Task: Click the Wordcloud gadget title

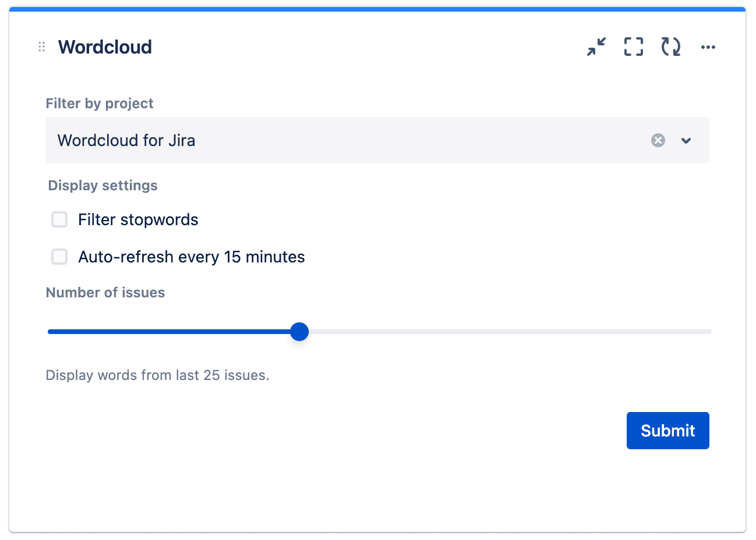Action: (105, 47)
